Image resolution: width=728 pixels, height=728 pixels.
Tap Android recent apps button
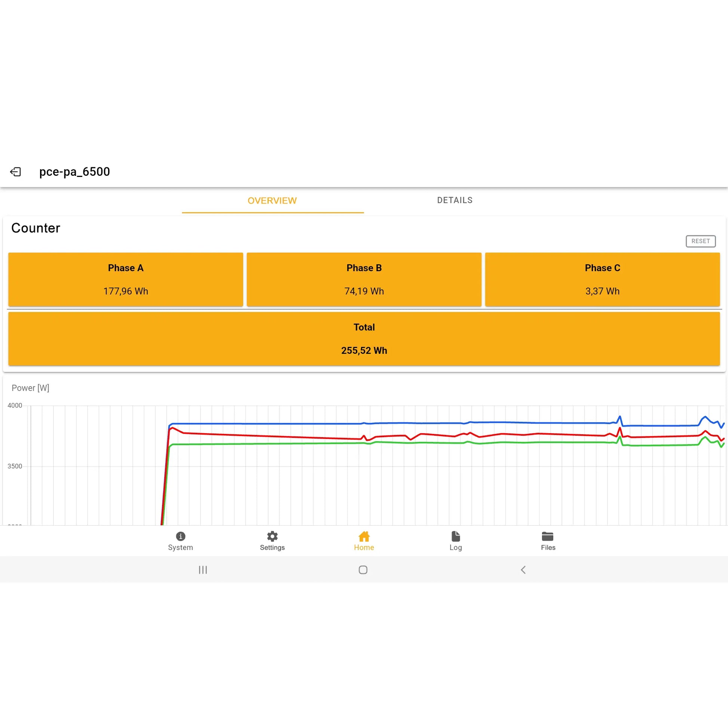(x=203, y=570)
